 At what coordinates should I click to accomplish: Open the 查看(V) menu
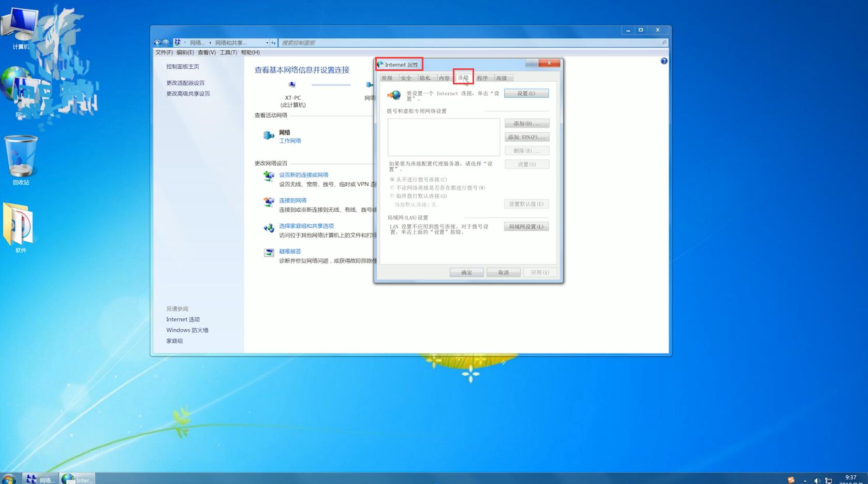coord(207,52)
